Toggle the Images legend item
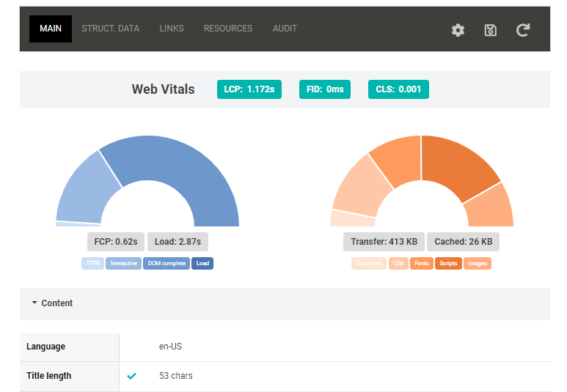 (478, 263)
